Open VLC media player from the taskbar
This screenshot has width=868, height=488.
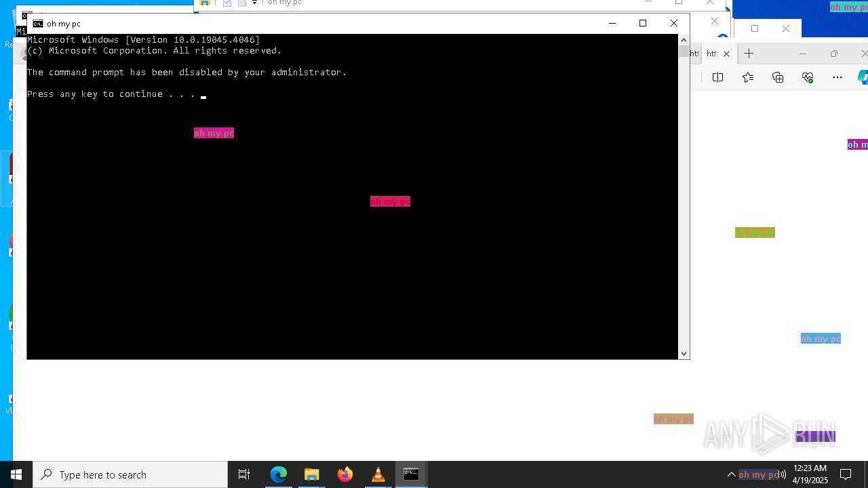pyautogui.click(x=378, y=474)
